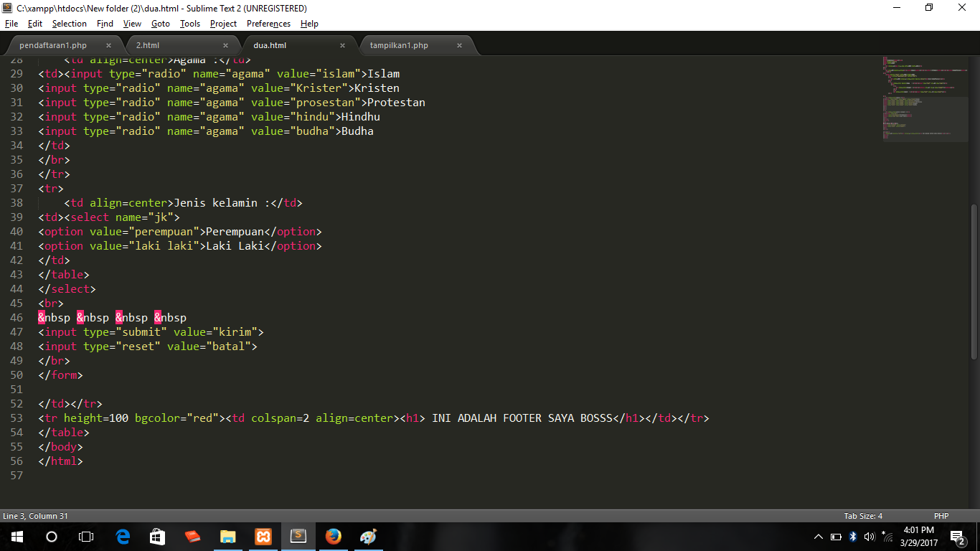The height and width of the screenshot is (551, 980).
Task: Open the Windows Start menu
Action: pyautogui.click(x=17, y=537)
